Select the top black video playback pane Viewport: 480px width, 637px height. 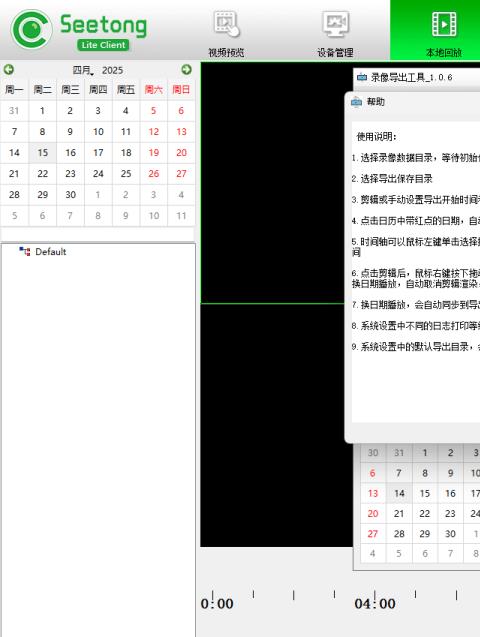[272, 182]
